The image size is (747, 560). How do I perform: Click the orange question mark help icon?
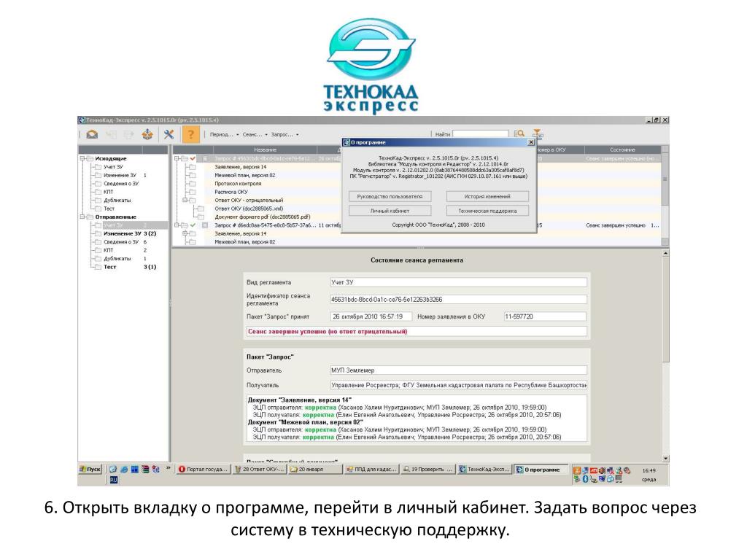(x=190, y=134)
